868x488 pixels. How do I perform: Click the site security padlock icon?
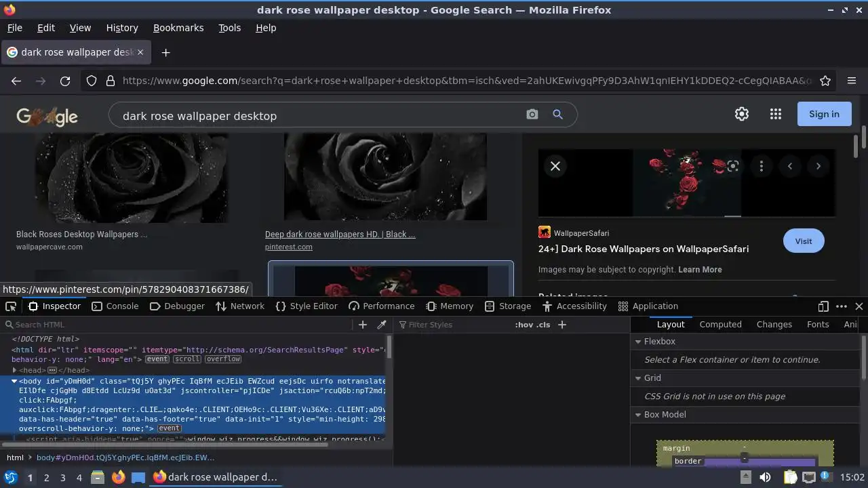tap(111, 81)
